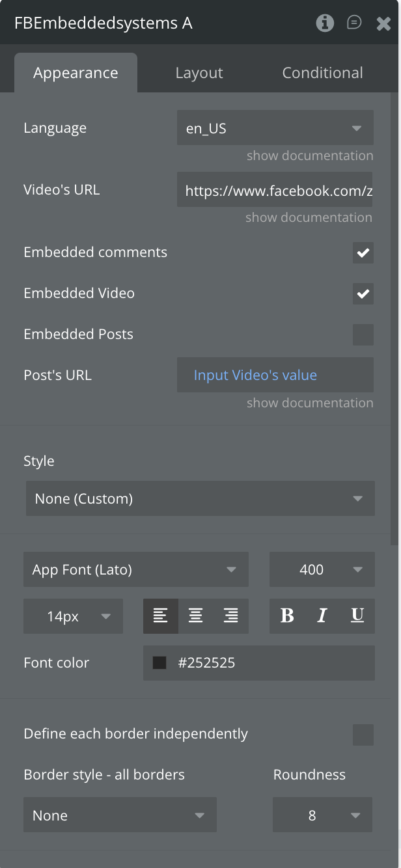Image resolution: width=401 pixels, height=868 pixels.
Task: Disable the Embedded comments checkbox
Action: tap(363, 252)
